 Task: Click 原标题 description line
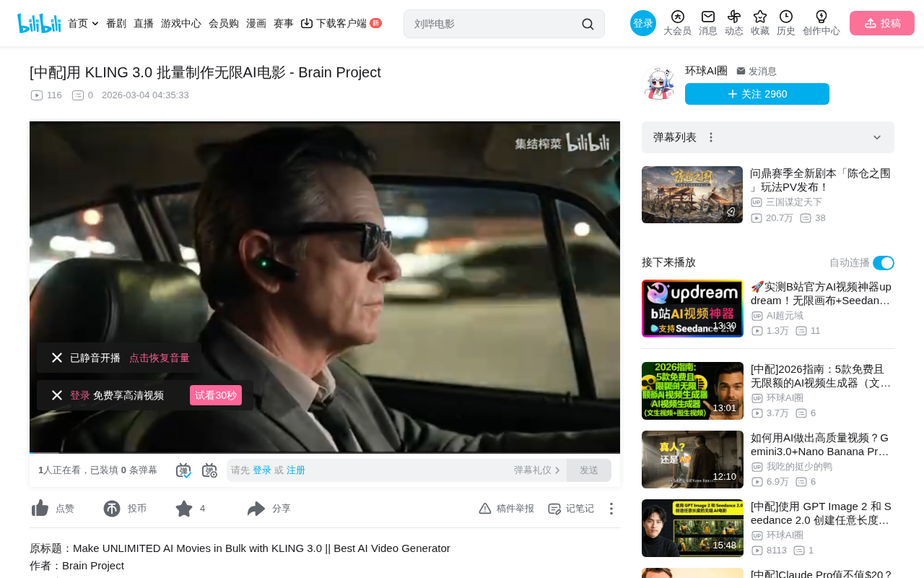240,548
